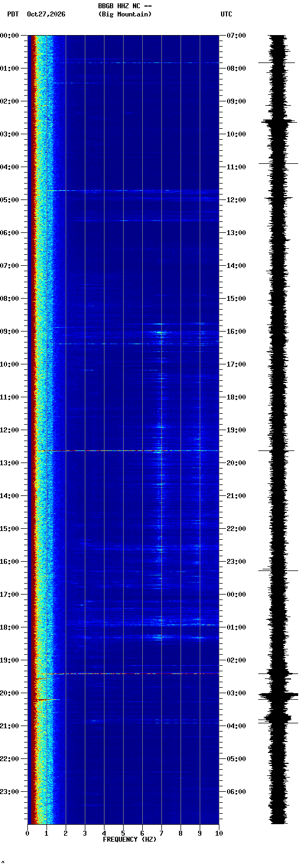The height and width of the screenshot is (868, 302).
Task: Click the 15:00 PDT time label
Action: (9, 529)
